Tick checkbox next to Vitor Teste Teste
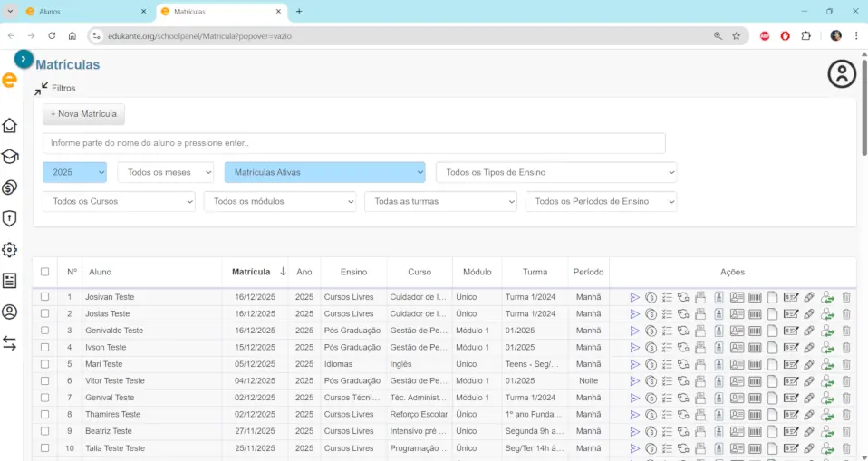Screen dimensions: 868x461 [44, 381]
